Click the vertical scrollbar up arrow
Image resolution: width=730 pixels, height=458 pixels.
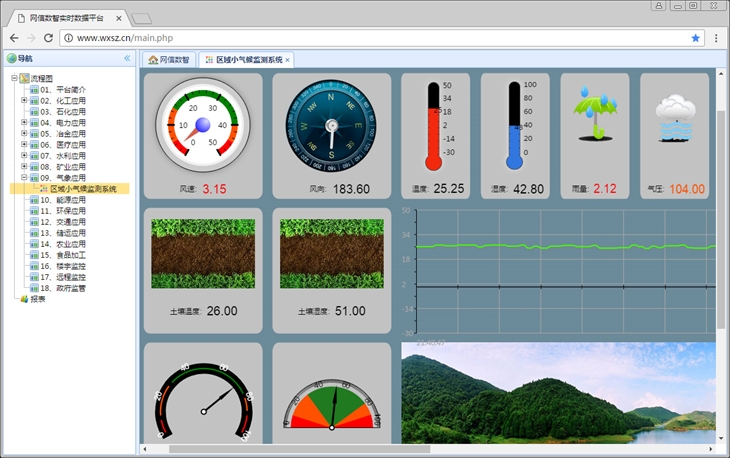(721, 74)
